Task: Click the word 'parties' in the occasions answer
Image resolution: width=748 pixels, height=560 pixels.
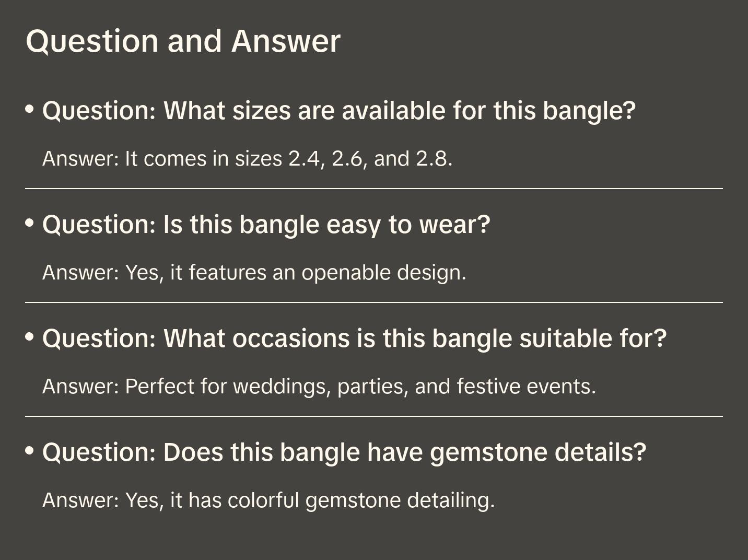Action: click(x=372, y=387)
